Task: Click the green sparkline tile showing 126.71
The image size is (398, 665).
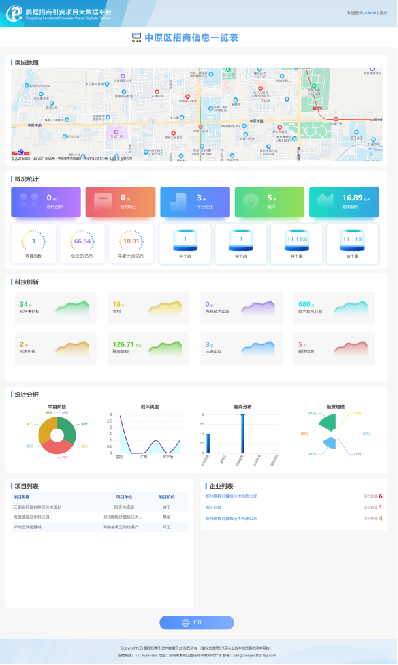Action: coord(149,349)
